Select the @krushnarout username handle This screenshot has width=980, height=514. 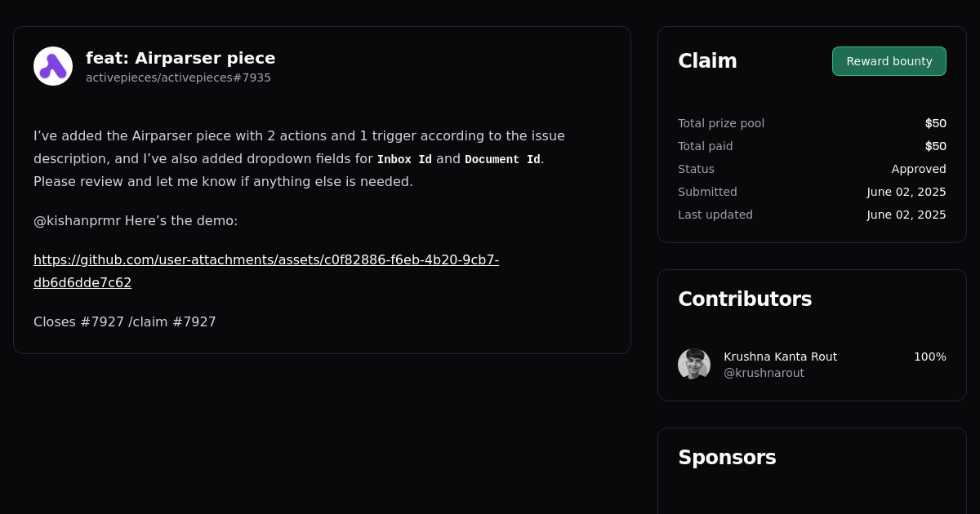click(x=764, y=373)
